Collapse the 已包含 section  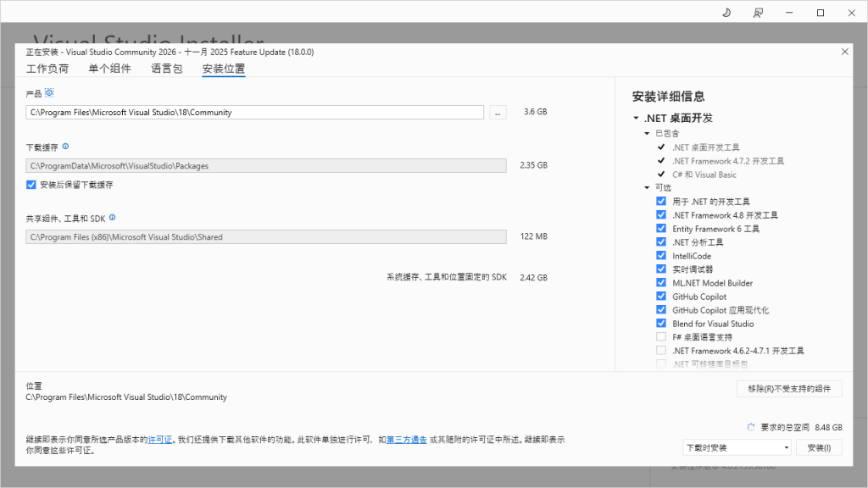click(x=647, y=134)
